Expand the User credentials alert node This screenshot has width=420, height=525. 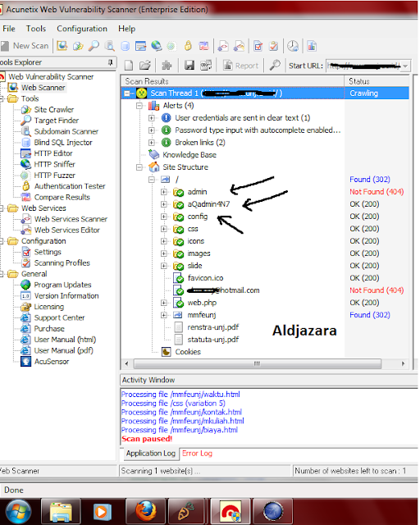coord(152,118)
